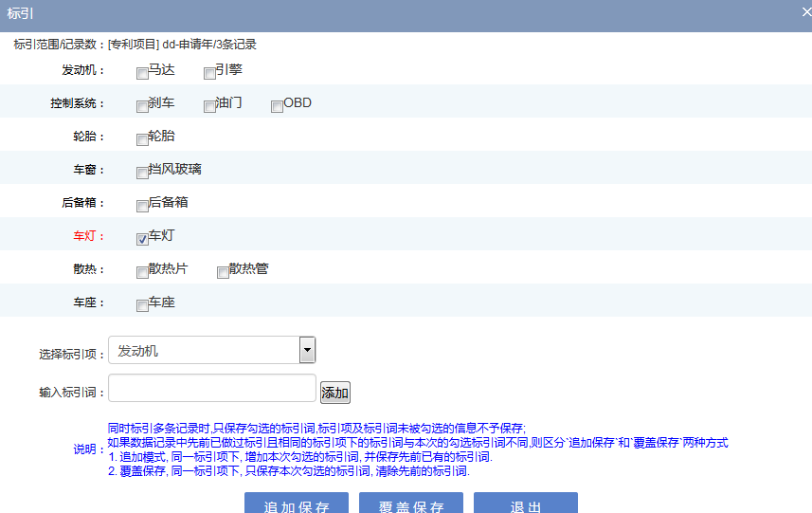Select the 散热管 checkbox
This screenshot has width=812, height=513.
tap(223, 272)
